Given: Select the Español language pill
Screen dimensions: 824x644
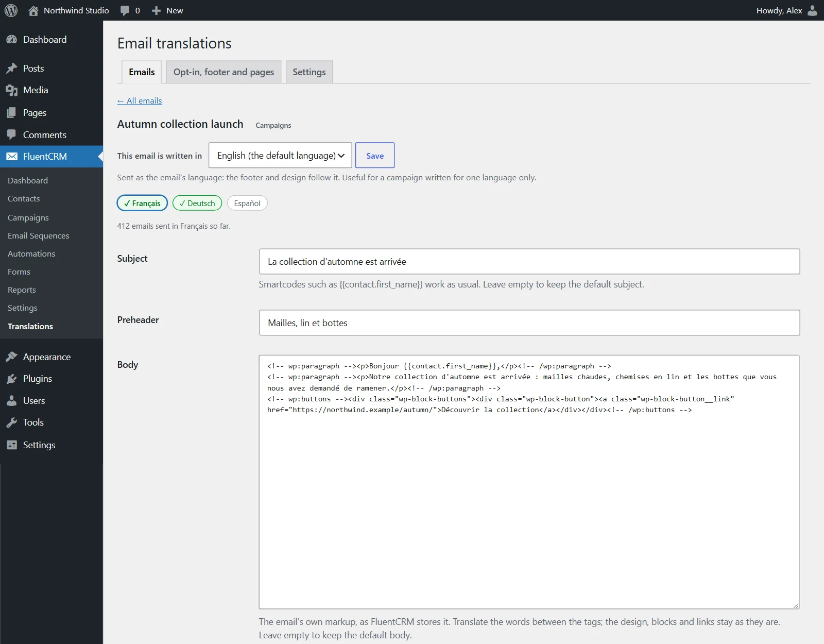Looking at the screenshot, I should pos(247,203).
